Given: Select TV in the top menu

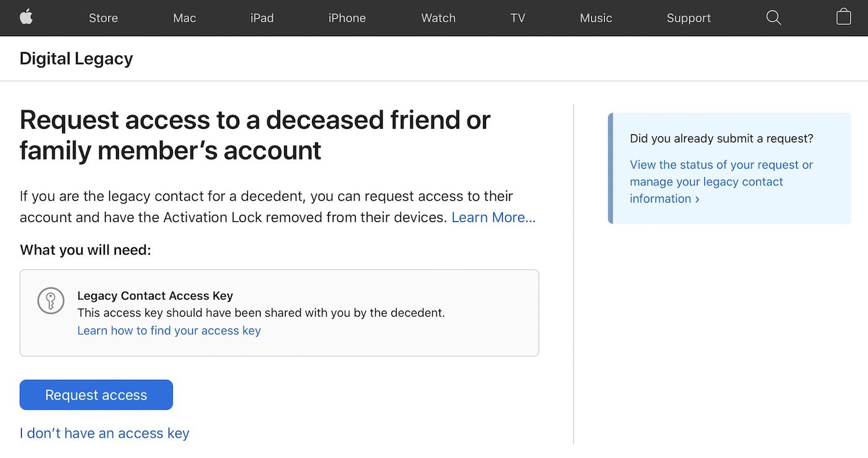Looking at the screenshot, I should 517,18.
